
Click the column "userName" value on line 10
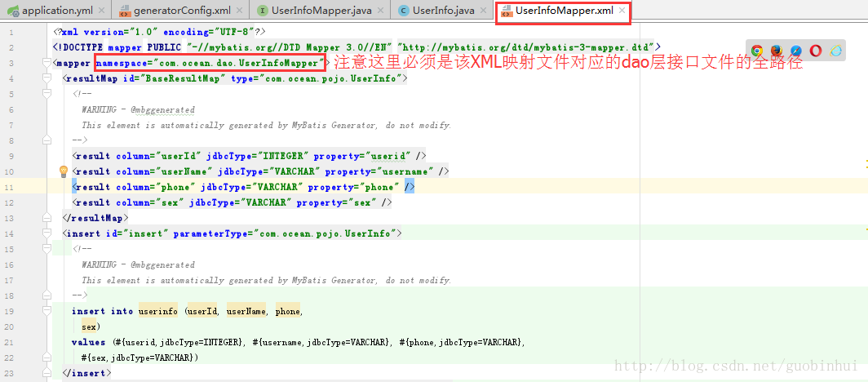point(184,171)
